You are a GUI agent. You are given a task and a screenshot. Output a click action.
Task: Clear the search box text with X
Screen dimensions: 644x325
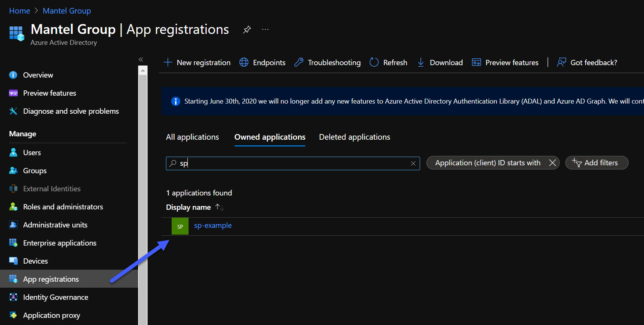tap(413, 163)
